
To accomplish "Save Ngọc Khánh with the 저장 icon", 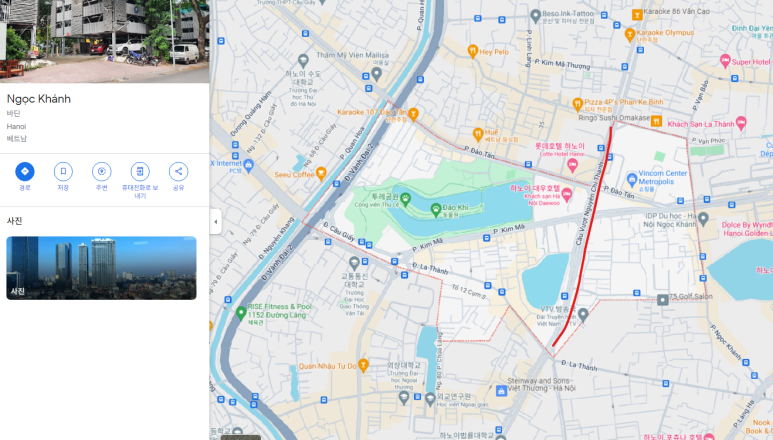I will [63, 171].
